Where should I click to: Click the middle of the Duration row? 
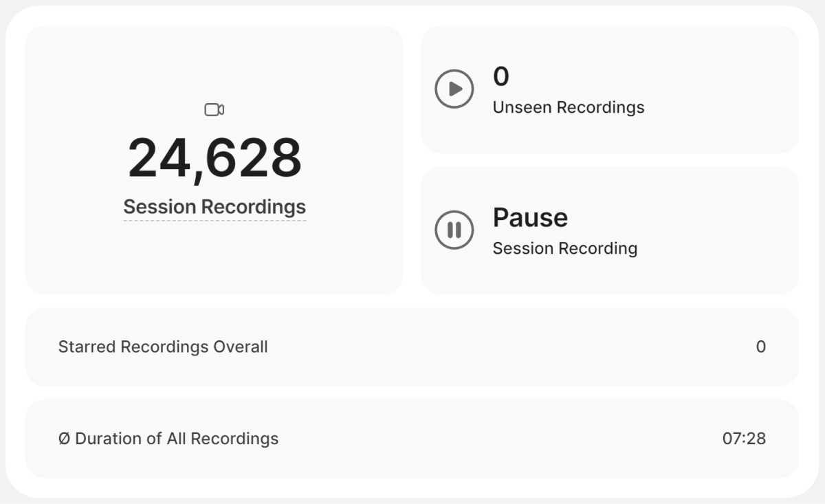[x=481, y=439]
